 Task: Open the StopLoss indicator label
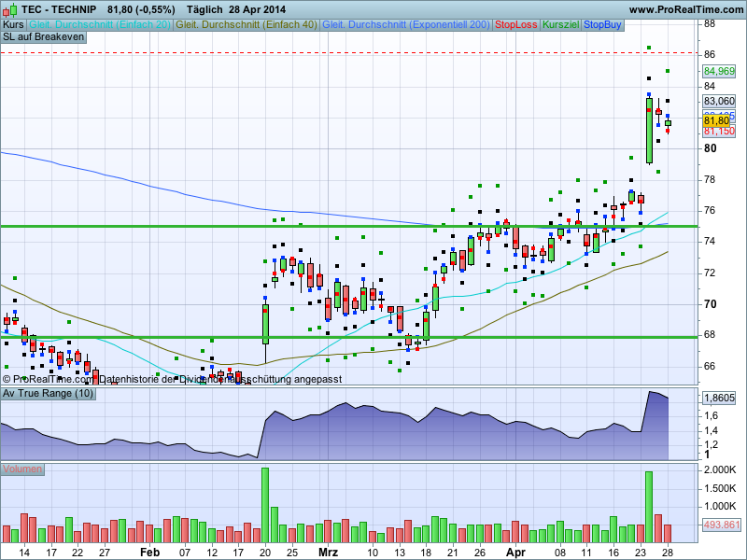tap(516, 25)
